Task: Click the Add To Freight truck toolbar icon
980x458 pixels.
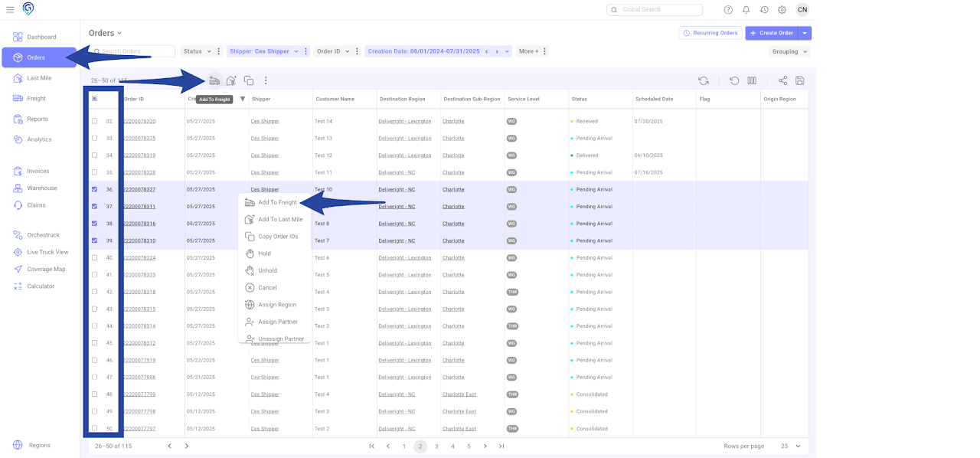Action: click(x=214, y=80)
